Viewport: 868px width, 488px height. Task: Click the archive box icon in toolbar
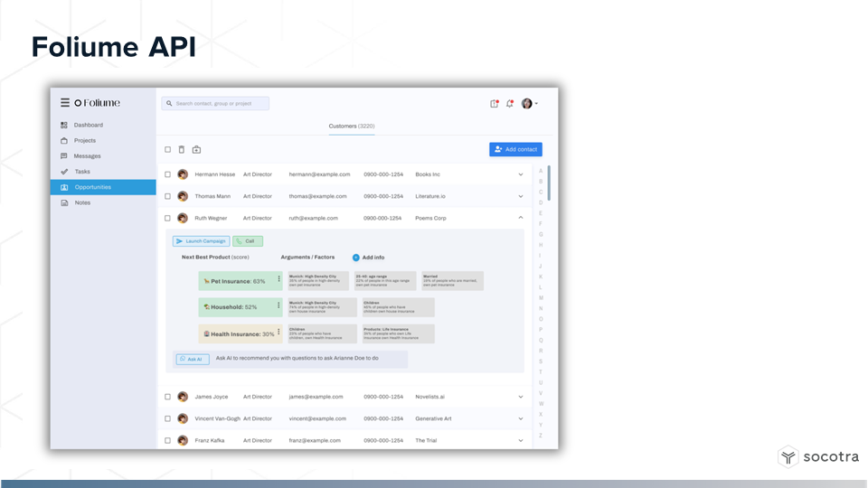click(x=196, y=149)
